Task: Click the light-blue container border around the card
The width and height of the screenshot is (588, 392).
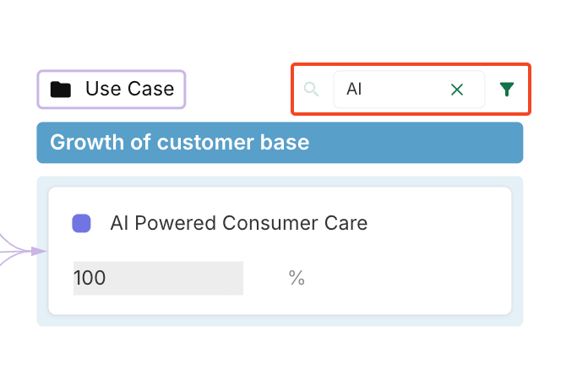Action: click(x=280, y=320)
